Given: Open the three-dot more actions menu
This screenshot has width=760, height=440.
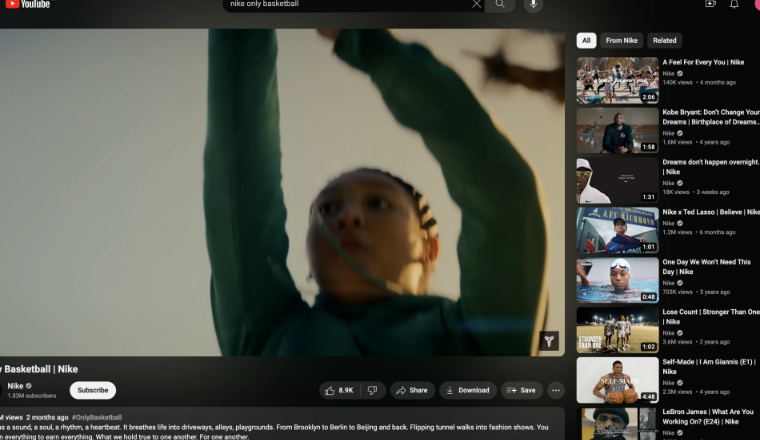Looking at the screenshot, I should [x=556, y=390].
